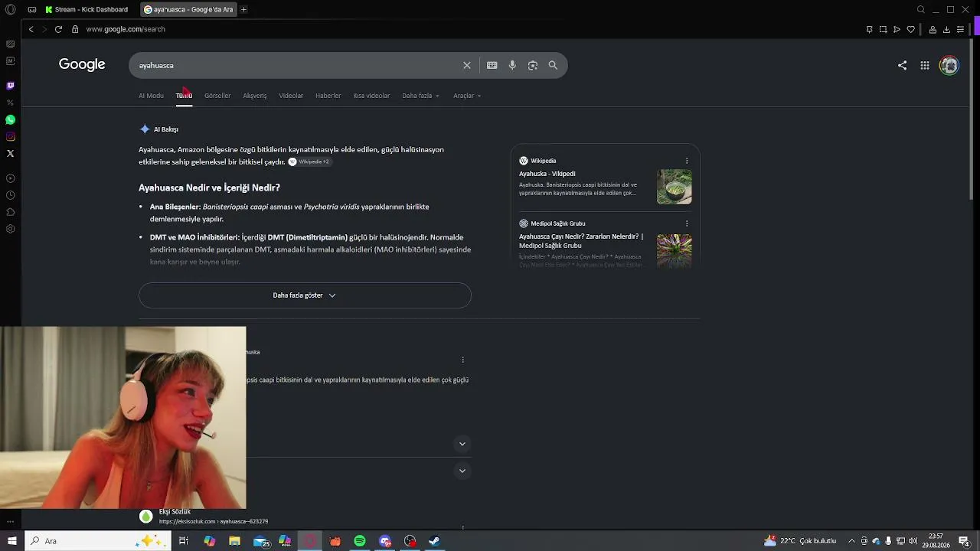The height and width of the screenshot is (551, 980).
Task: Expand the first collapsed question chevron
Action: [x=462, y=444]
